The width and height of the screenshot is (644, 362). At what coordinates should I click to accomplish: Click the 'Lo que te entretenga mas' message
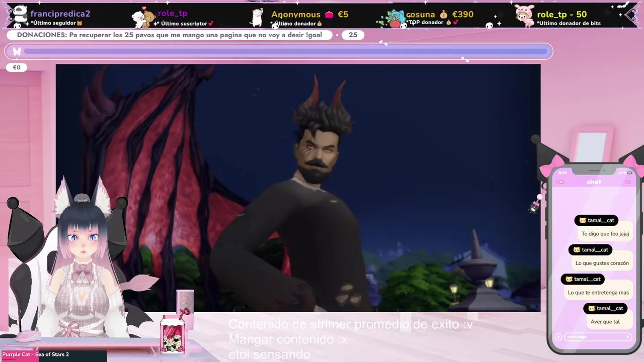click(598, 293)
